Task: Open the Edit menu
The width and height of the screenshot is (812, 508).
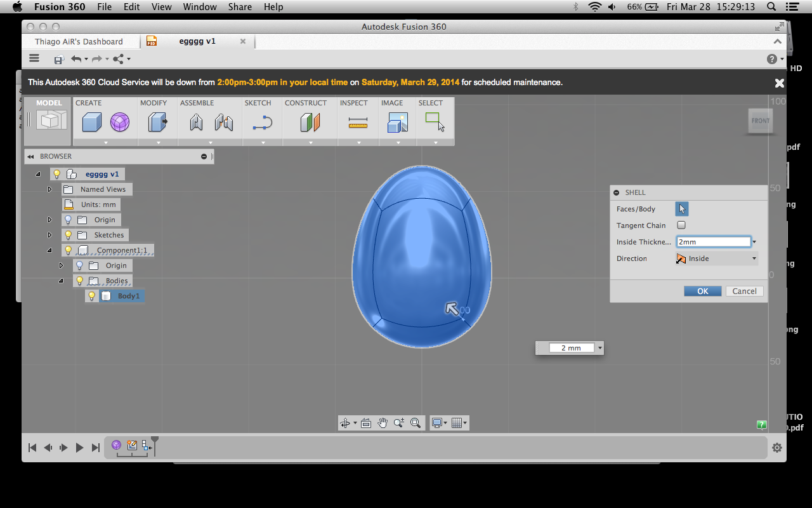Action: [132, 7]
